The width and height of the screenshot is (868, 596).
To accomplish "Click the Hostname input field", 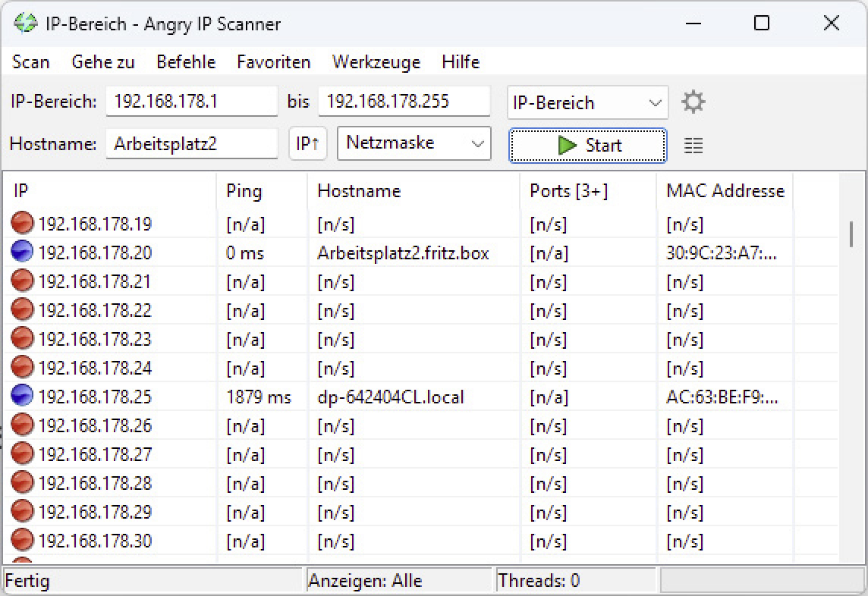I will pos(191,143).
